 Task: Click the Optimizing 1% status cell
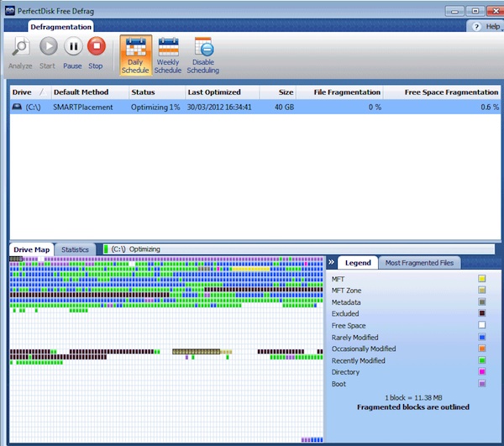click(155, 108)
